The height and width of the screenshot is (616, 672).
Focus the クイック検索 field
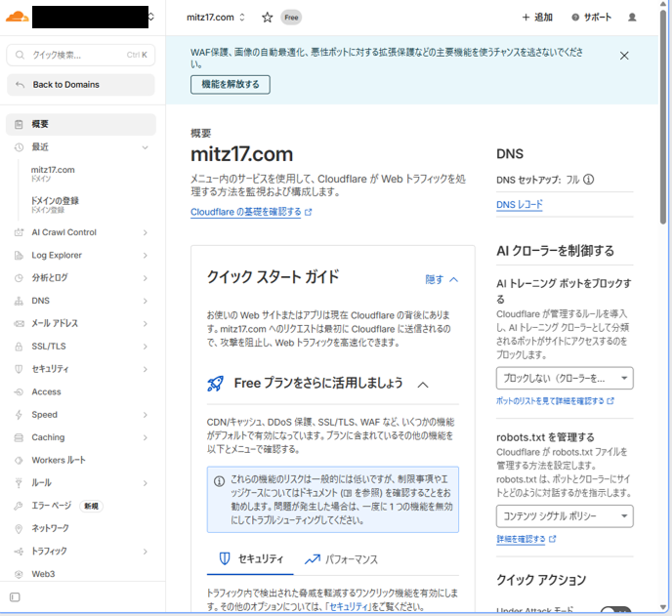click(81, 55)
